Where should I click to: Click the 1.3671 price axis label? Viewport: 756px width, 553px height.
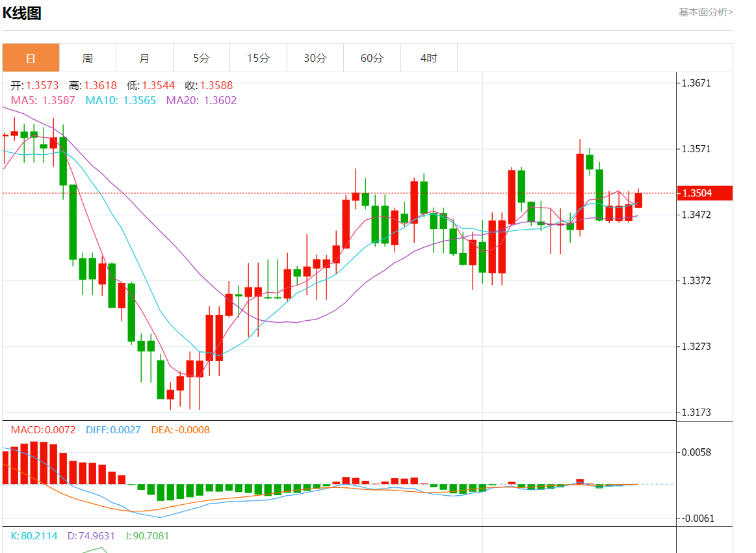(696, 83)
